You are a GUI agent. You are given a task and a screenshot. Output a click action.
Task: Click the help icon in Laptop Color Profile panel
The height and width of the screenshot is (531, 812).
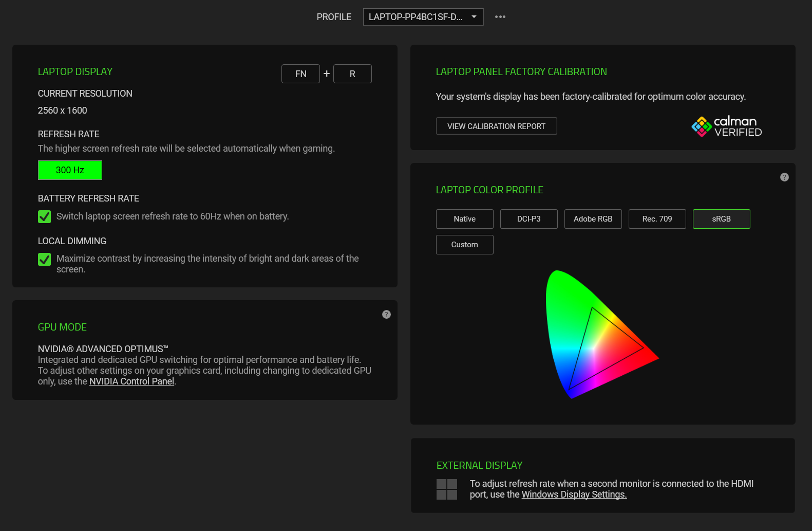(784, 177)
